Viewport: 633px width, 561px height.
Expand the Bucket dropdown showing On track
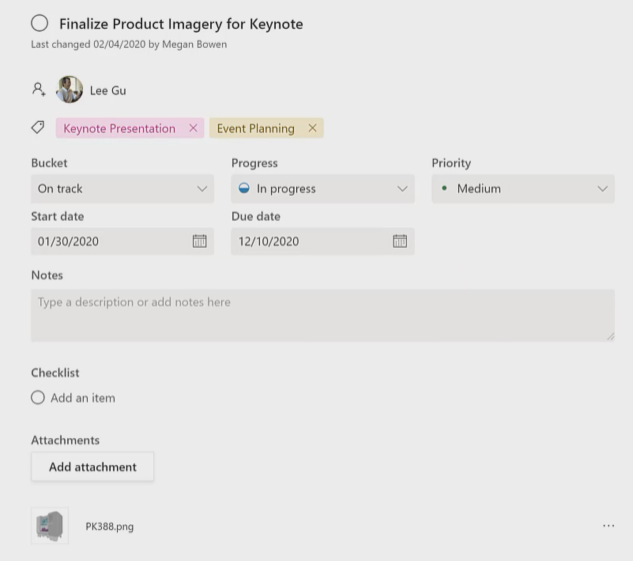(x=122, y=188)
